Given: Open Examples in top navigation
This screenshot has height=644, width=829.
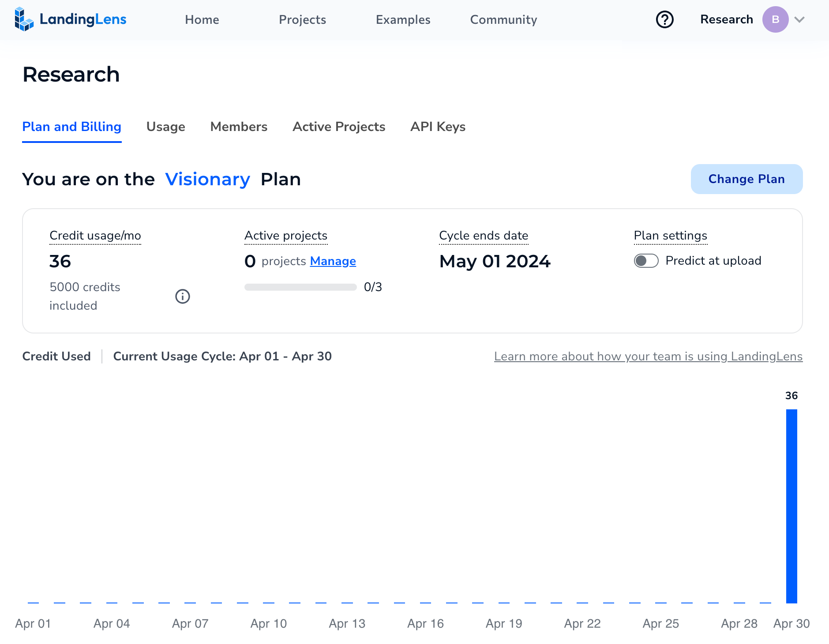Looking at the screenshot, I should (x=403, y=19).
